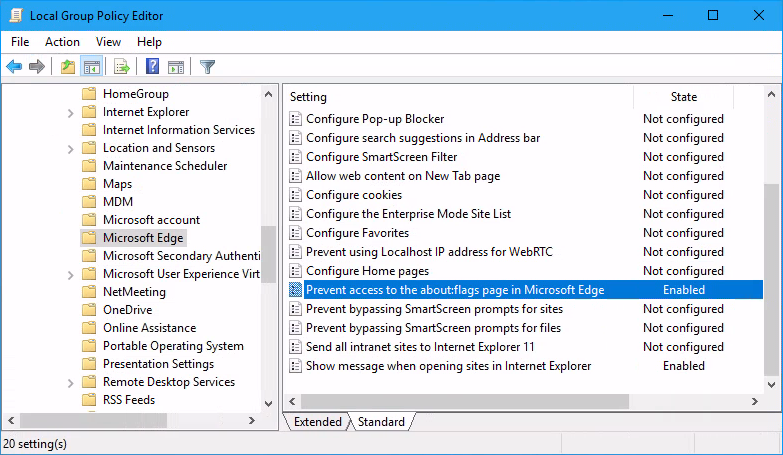783x455 pixels.
Task: Click the Export List toolbar icon
Action: click(x=122, y=67)
